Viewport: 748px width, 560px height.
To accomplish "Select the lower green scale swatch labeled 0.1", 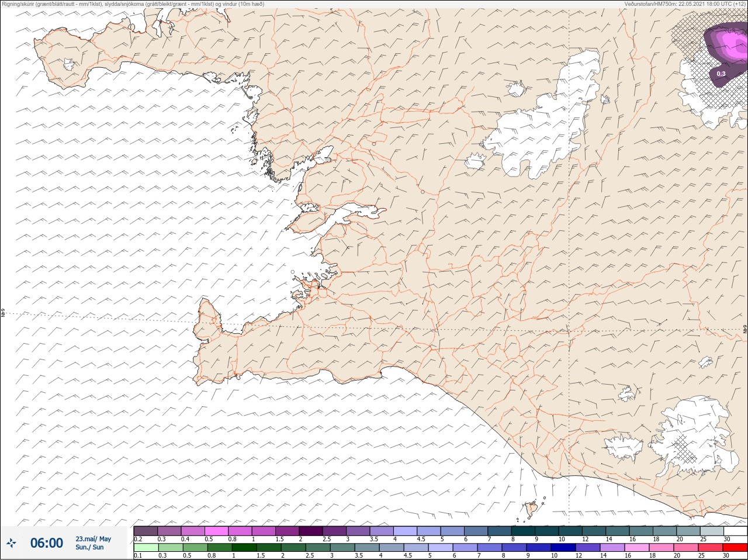I will coord(146,548).
